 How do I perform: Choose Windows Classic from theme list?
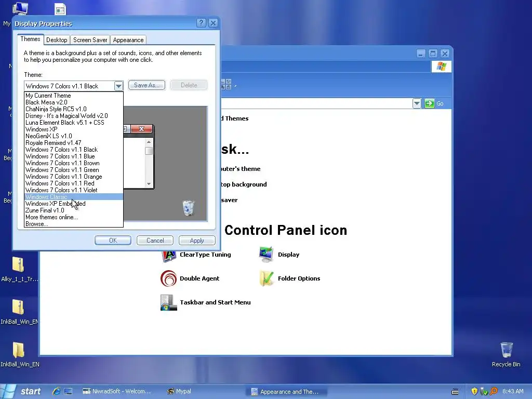[74, 197]
